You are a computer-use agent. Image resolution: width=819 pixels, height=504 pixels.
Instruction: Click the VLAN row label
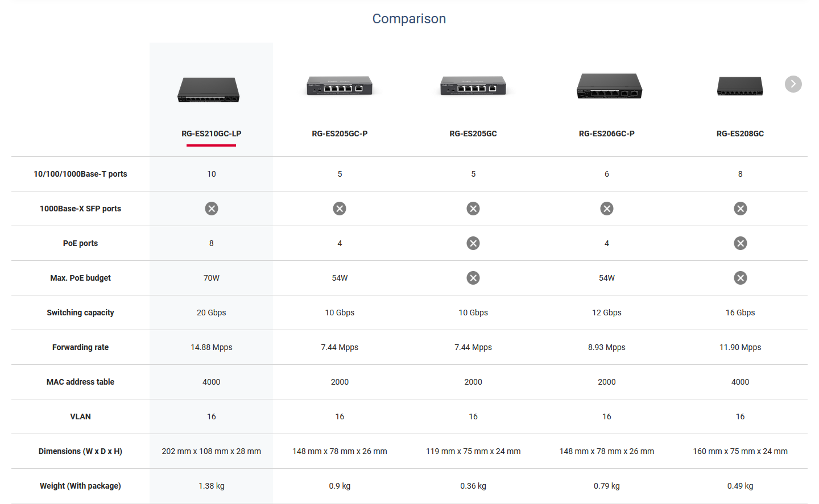point(80,416)
